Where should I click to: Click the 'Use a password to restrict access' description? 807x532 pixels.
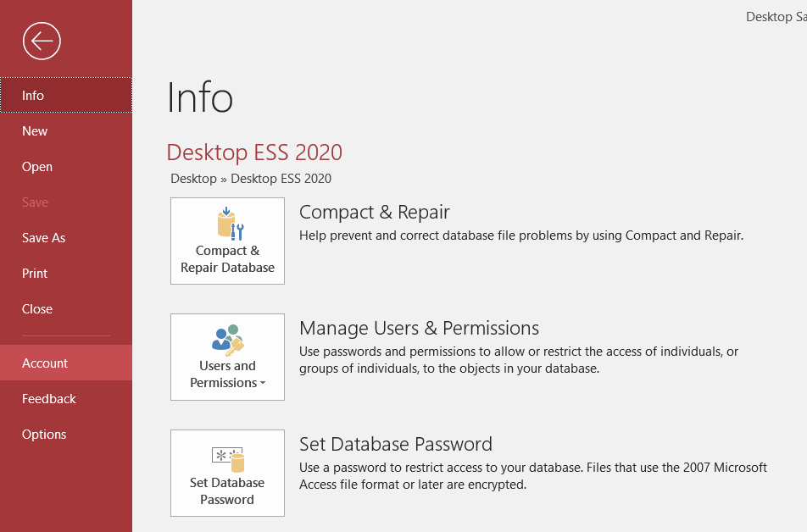coord(533,476)
